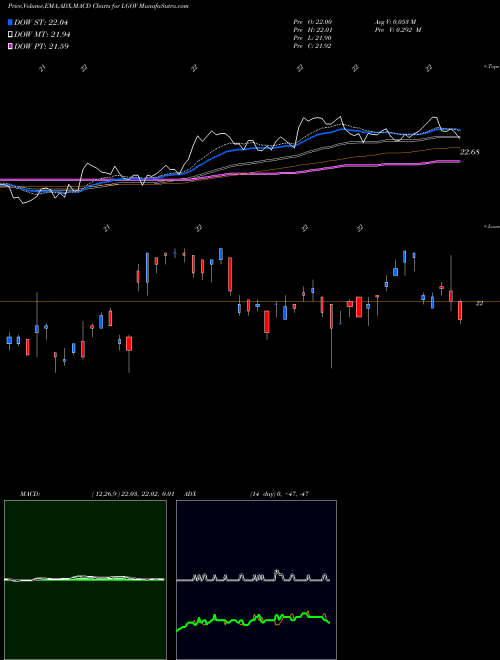Click the ADX values '(14 day) 0, +47, -47'
The image size is (500, 660).
pos(279,494)
